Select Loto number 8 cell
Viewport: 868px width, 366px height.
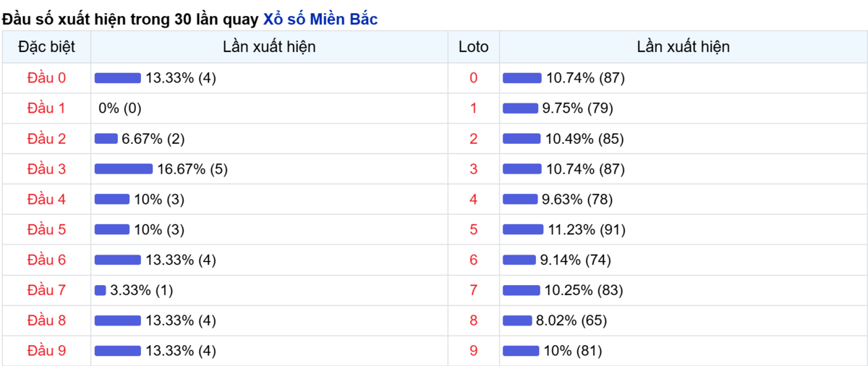coord(474,321)
